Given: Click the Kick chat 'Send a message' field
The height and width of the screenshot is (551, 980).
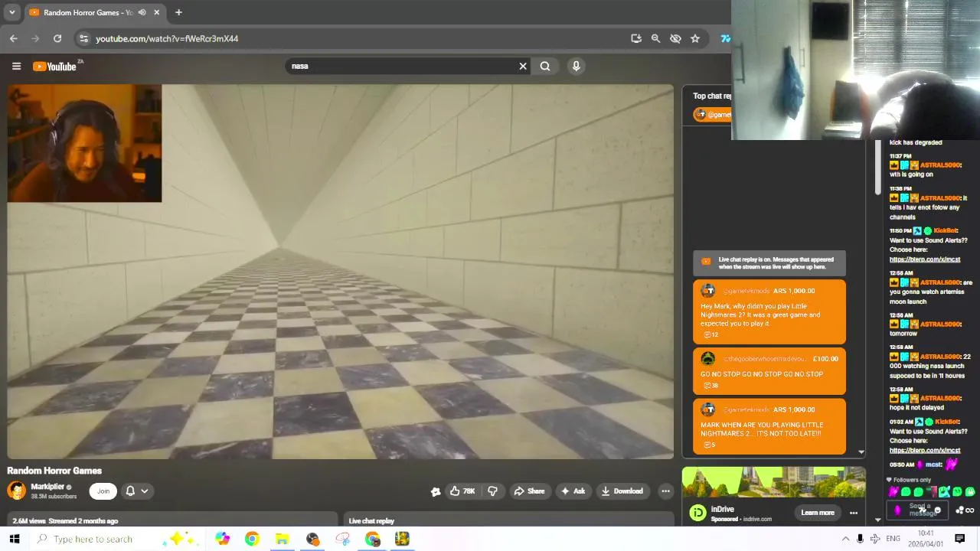Looking at the screenshot, I should pyautogui.click(x=919, y=510).
